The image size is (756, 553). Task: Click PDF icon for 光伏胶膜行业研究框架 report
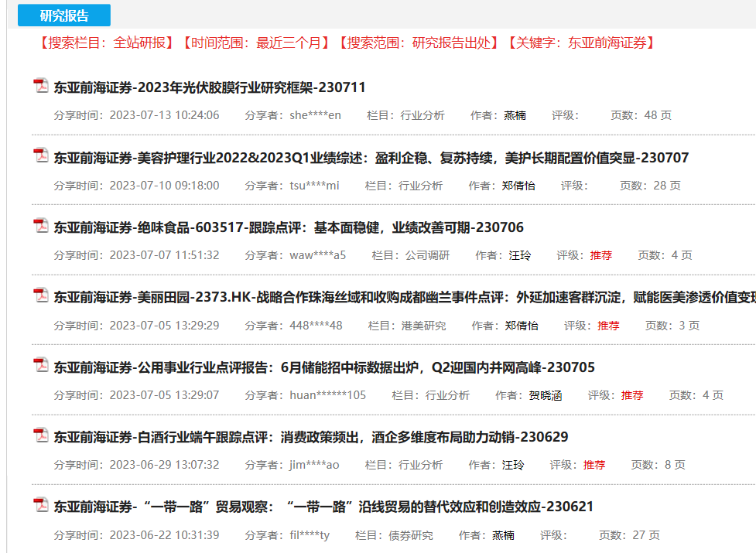click(41, 85)
